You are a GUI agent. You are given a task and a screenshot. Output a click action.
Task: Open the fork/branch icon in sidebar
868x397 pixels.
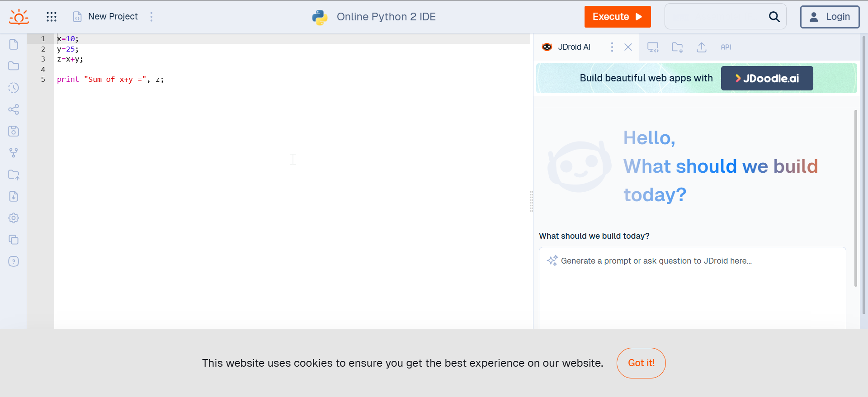(x=14, y=153)
